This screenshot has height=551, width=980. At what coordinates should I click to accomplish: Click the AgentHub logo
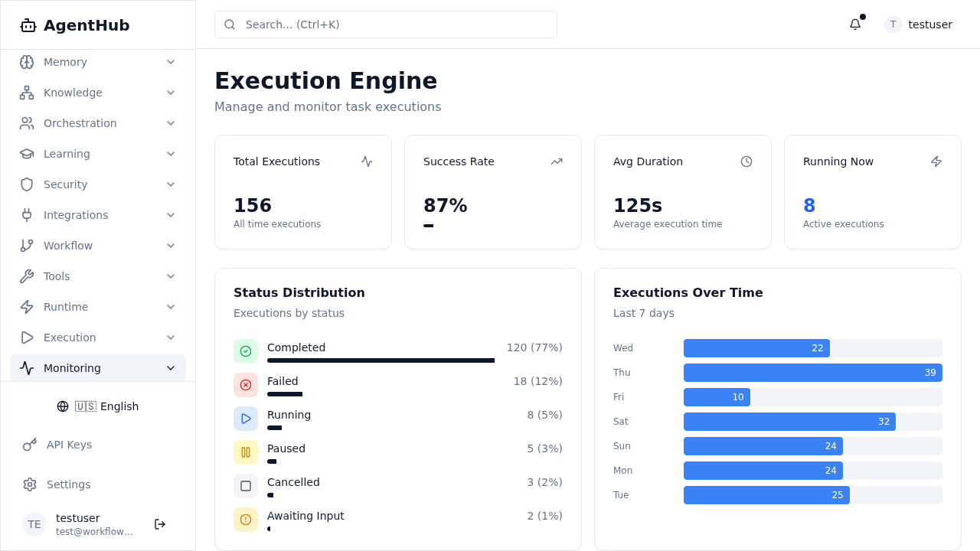click(74, 24)
